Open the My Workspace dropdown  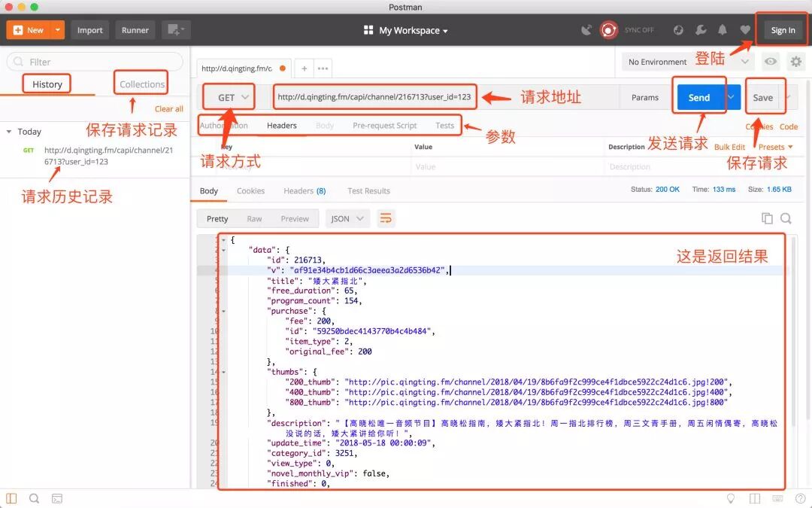(406, 31)
